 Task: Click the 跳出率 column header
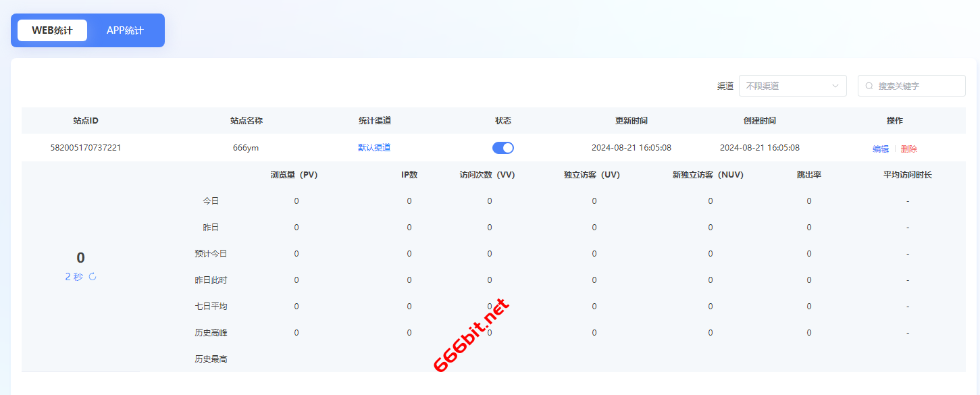pyautogui.click(x=809, y=175)
